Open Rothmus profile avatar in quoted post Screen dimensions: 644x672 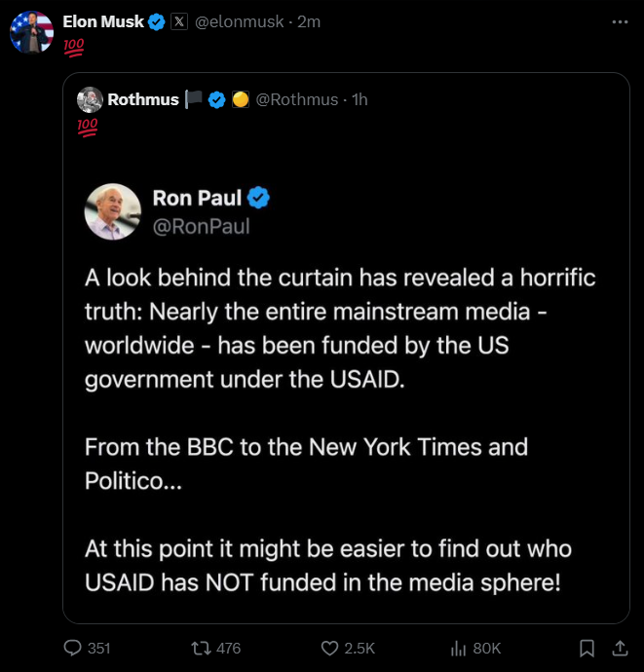click(90, 99)
